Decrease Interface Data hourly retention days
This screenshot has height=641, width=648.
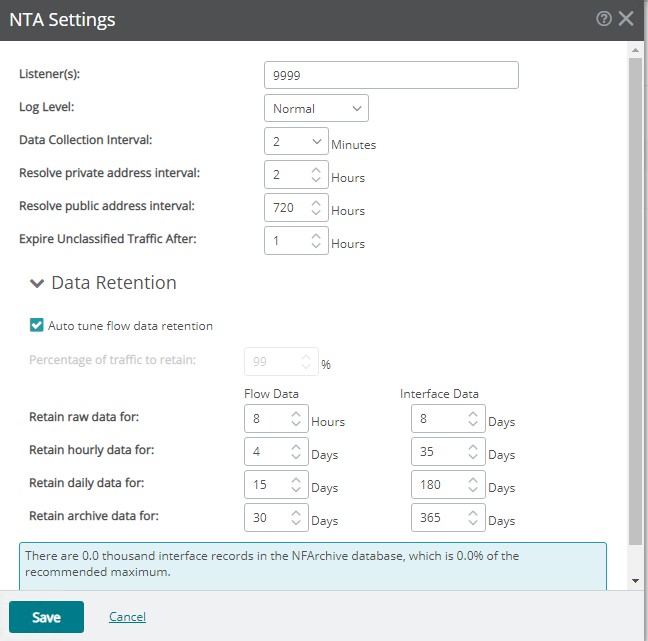(x=473, y=456)
